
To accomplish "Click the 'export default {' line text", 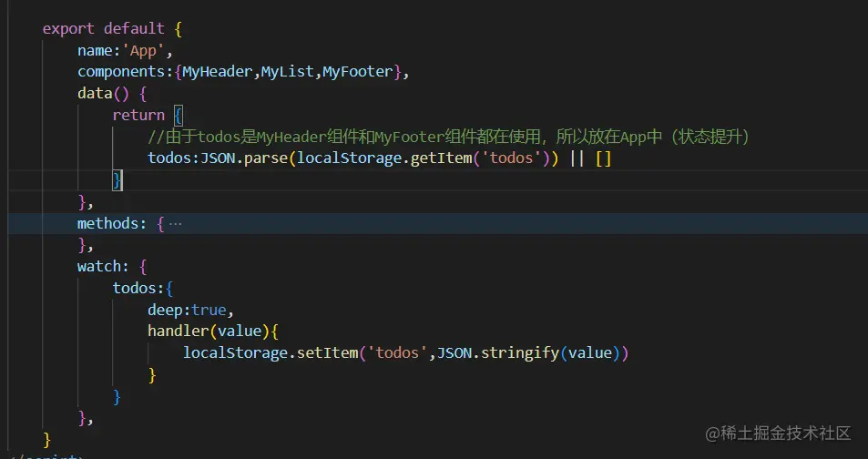I will tap(112, 29).
